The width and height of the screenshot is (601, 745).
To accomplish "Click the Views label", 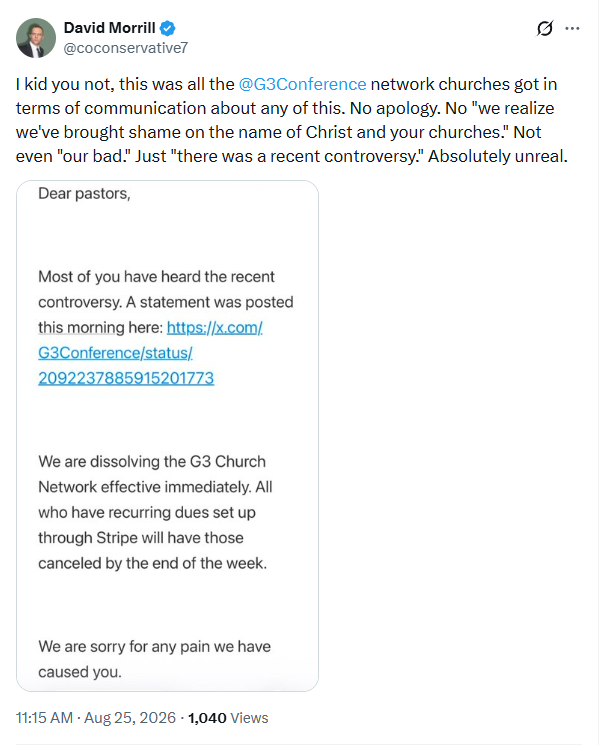I will pyautogui.click(x=249, y=718).
